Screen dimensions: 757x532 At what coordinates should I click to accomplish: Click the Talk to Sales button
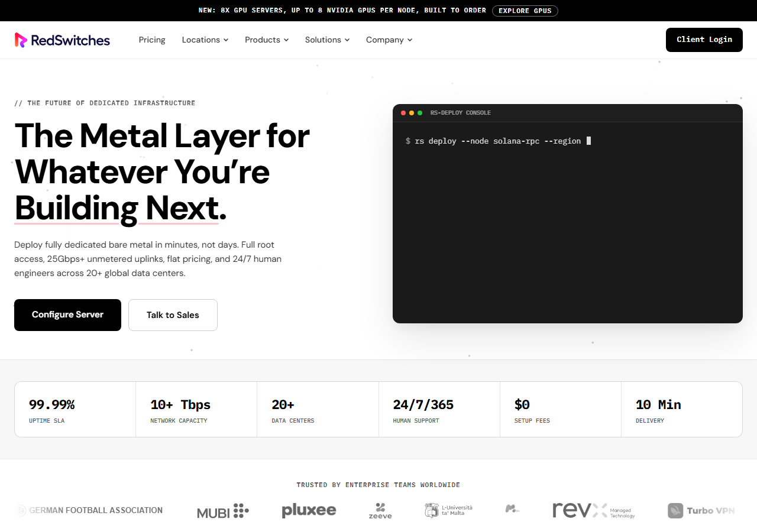point(173,315)
